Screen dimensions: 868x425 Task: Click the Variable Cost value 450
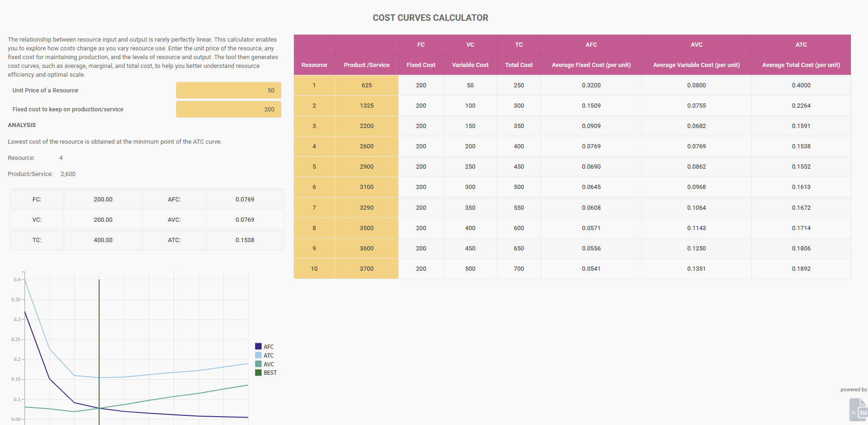470,249
